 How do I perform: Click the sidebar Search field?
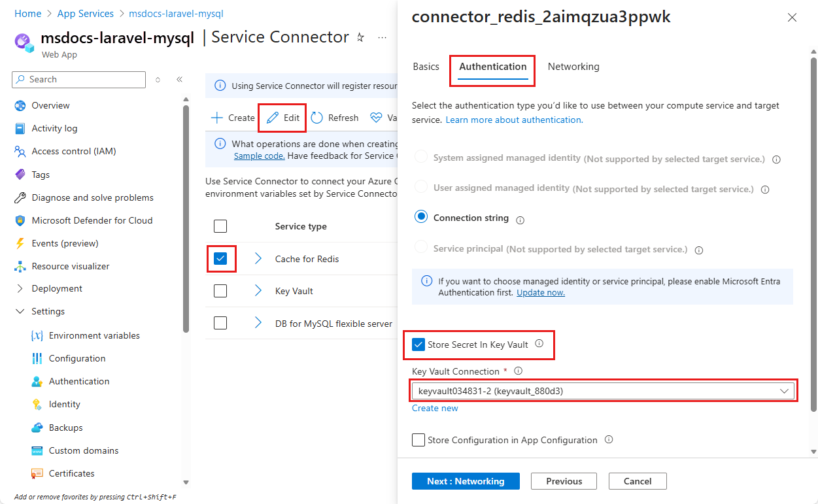click(78, 79)
